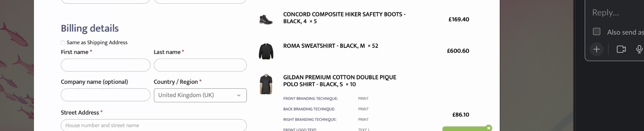Click the Same as Shipping Address label
This screenshot has width=644, height=131.
[x=97, y=43]
